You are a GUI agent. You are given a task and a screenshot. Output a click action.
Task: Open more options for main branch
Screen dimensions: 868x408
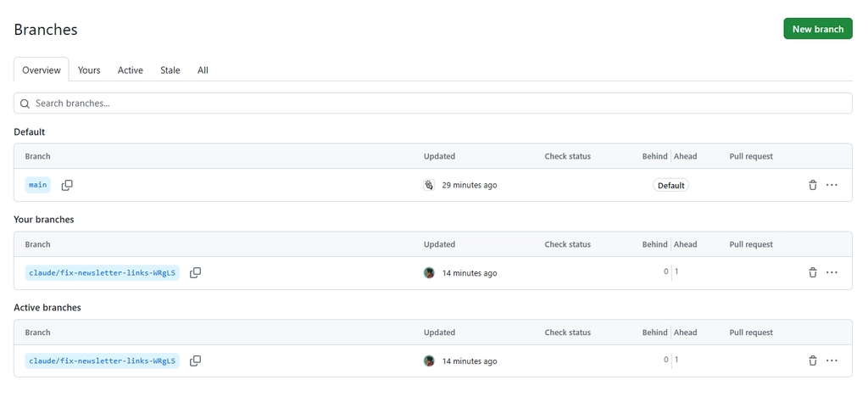coord(832,185)
